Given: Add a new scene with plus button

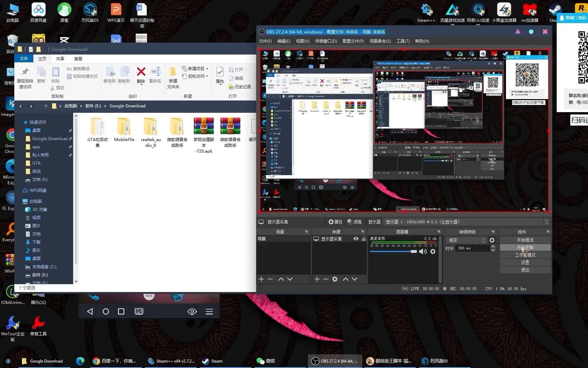Looking at the screenshot, I should (261, 279).
